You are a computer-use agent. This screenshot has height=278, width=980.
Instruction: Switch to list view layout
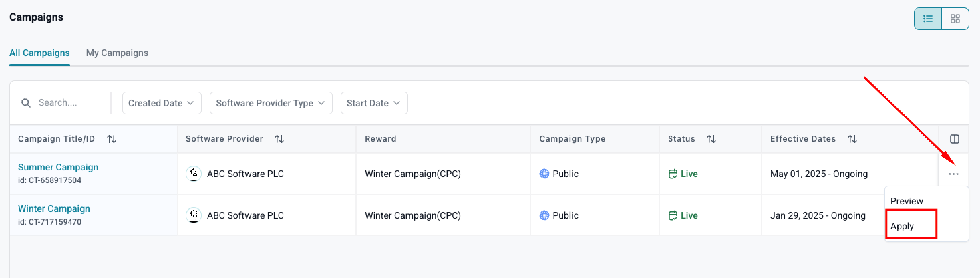tap(928, 19)
